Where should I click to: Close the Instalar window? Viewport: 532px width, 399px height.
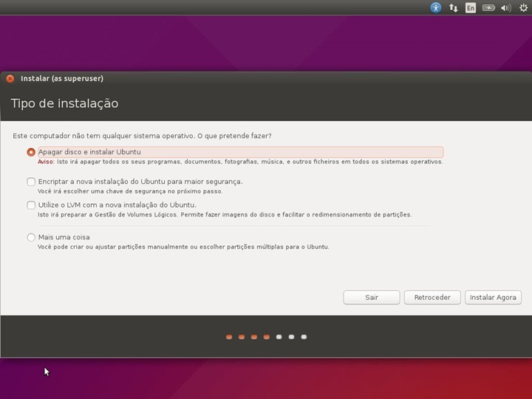click(x=10, y=79)
